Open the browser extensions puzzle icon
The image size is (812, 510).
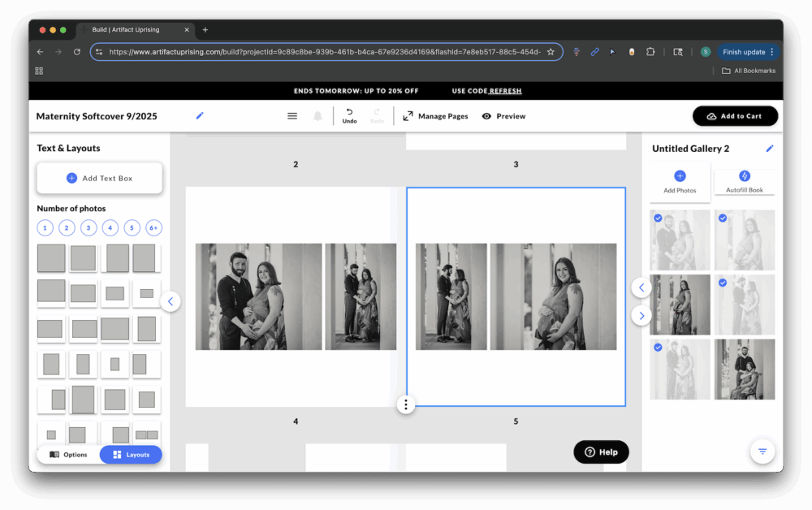650,52
